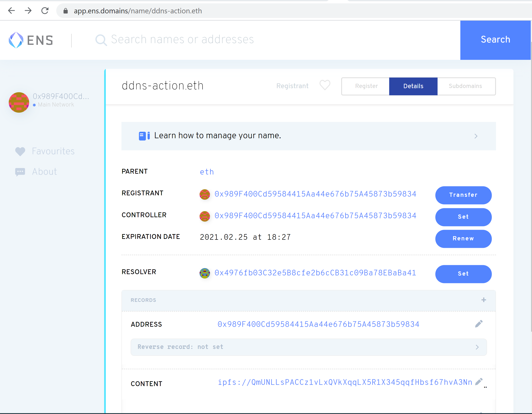Screen dimensions: 532x414
Task: Click the ENS logo
Action: coord(31,40)
